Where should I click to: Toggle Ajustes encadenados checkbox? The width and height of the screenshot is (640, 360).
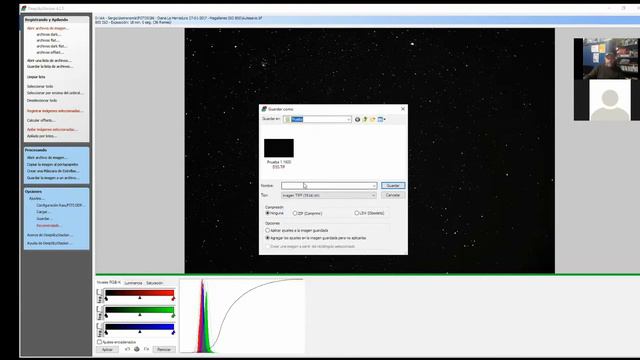pyautogui.click(x=99, y=342)
